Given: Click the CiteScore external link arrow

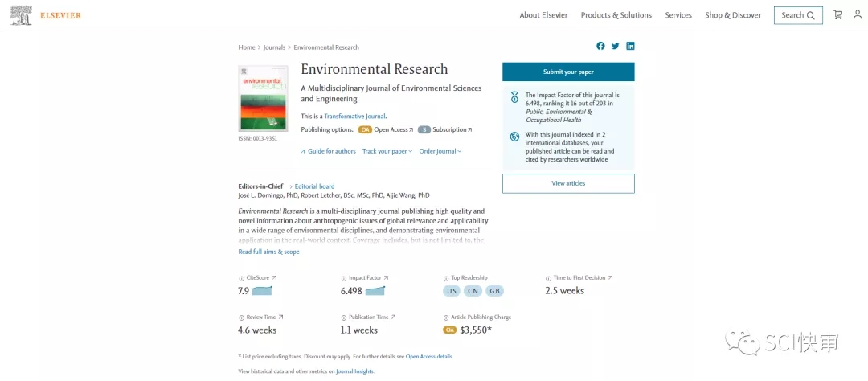Looking at the screenshot, I should (274, 278).
